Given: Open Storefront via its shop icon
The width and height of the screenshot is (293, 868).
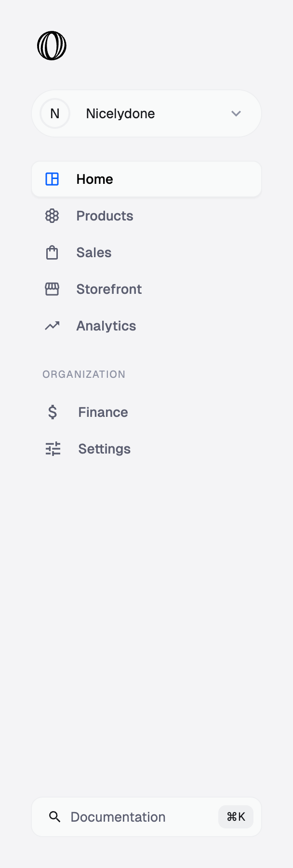Looking at the screenshot, I should pyautogui.click(x=52, y=289).
